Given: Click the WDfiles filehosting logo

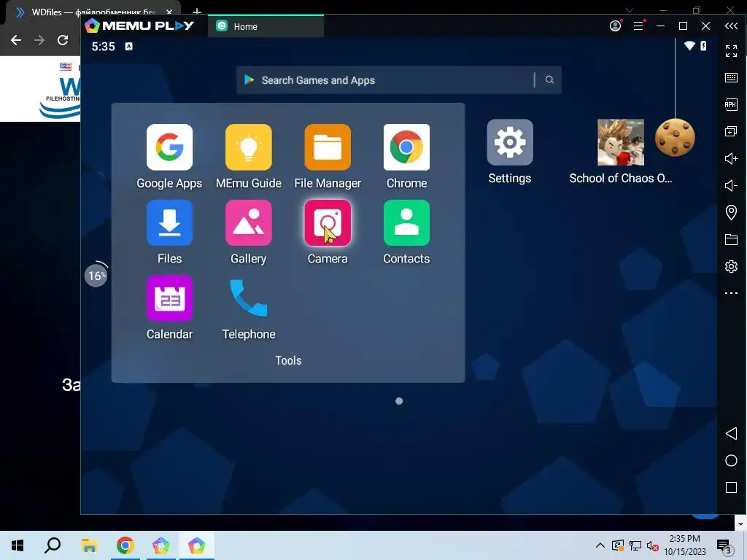Looking at the screenshot, I should tap(60, 98).
